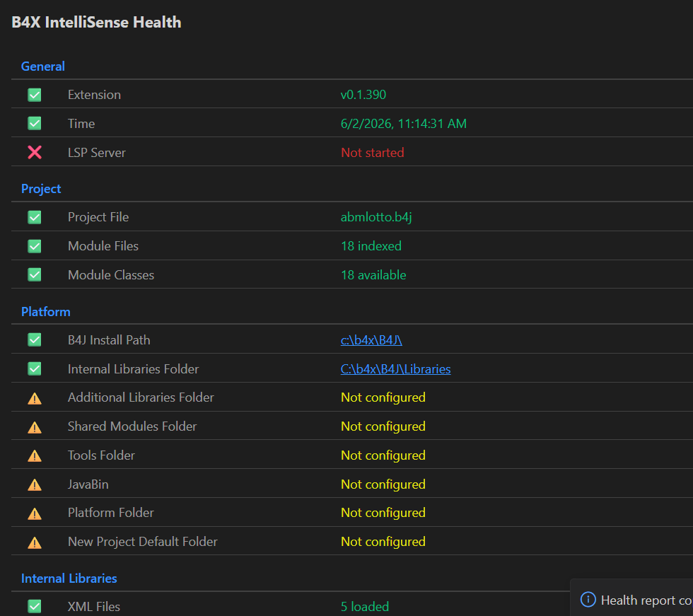Click the green check icon beside Project File
The height and width of the screenshot is (616, 693).
click(35, 217)
